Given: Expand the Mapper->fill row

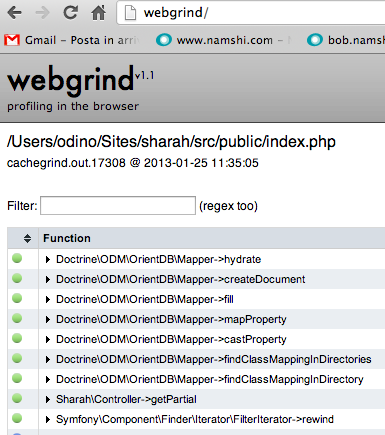Looking at the screenshot, I should tap(47, 299).
